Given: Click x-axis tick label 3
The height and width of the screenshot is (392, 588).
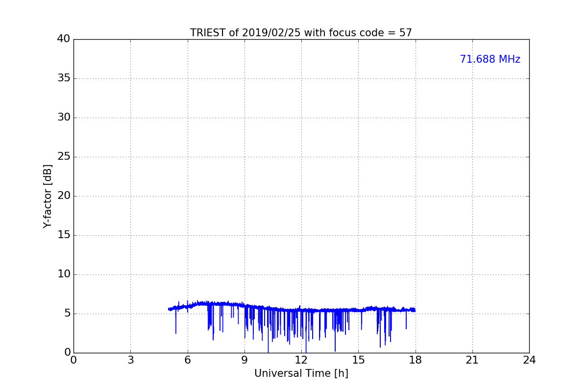Looking at the screenshot, I should [x=130, y=360].
